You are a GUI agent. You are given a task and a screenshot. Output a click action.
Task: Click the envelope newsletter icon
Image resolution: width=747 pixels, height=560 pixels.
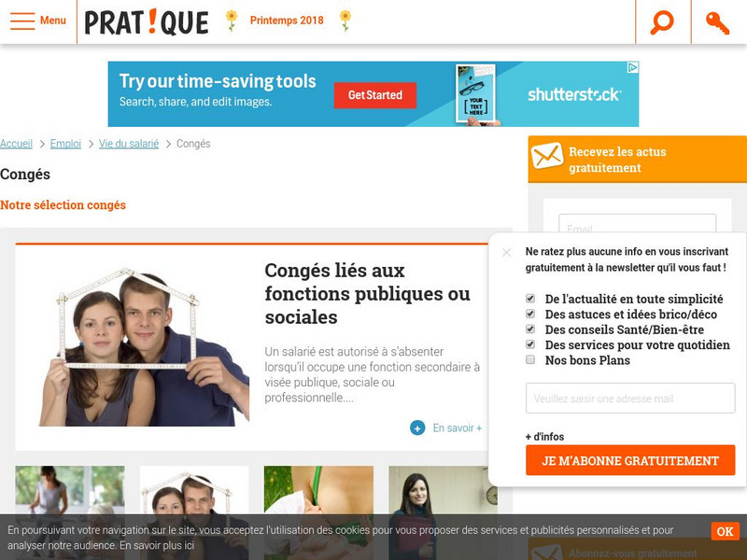point(547,156)
